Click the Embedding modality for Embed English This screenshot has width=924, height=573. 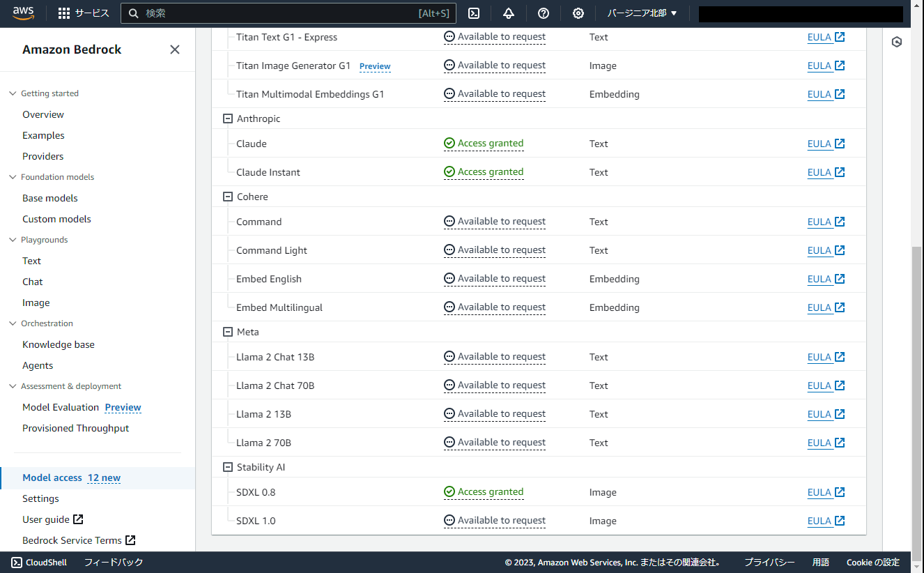pos(615,279)
